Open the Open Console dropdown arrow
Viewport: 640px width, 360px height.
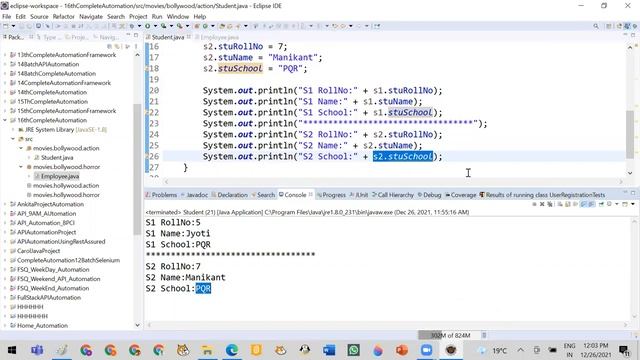633,204
